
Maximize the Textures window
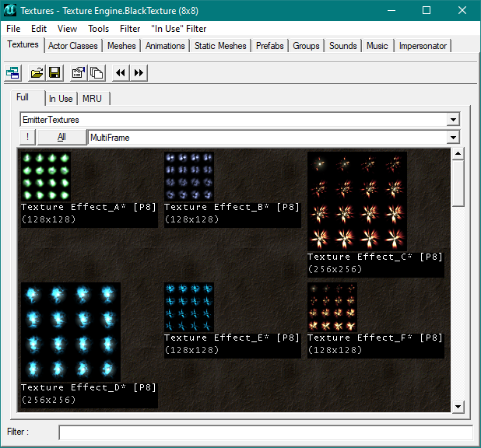427,10
